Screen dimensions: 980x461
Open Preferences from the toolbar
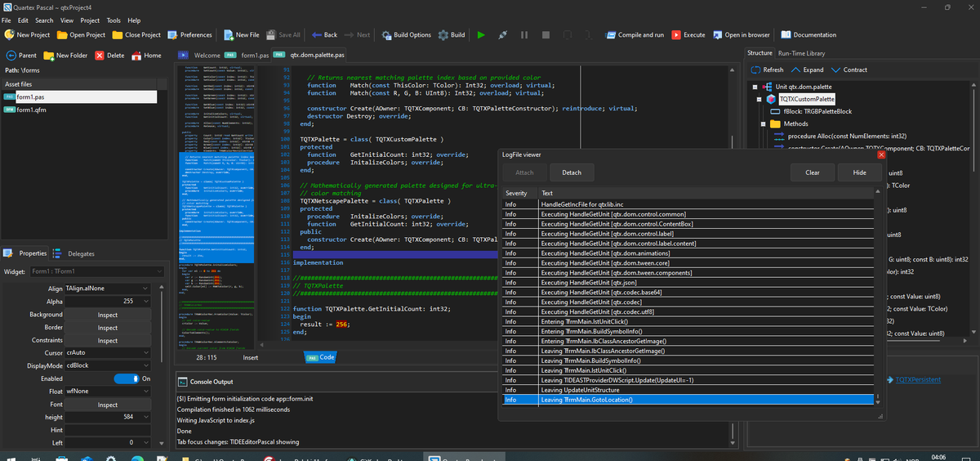pos(190,35)
